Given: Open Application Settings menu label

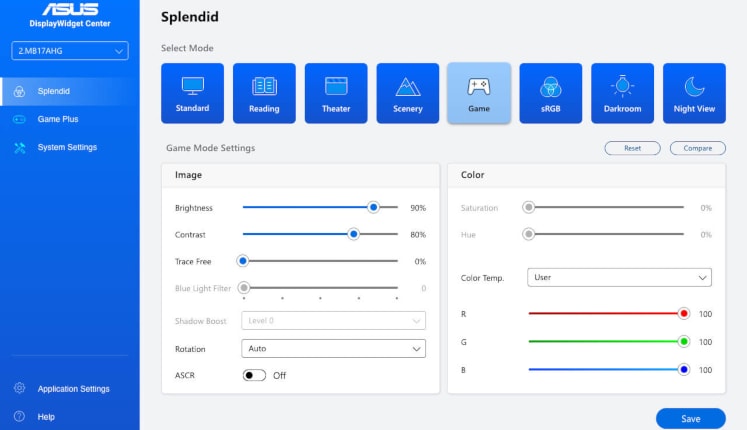Looking at the screenshot, I should [74, 389].
